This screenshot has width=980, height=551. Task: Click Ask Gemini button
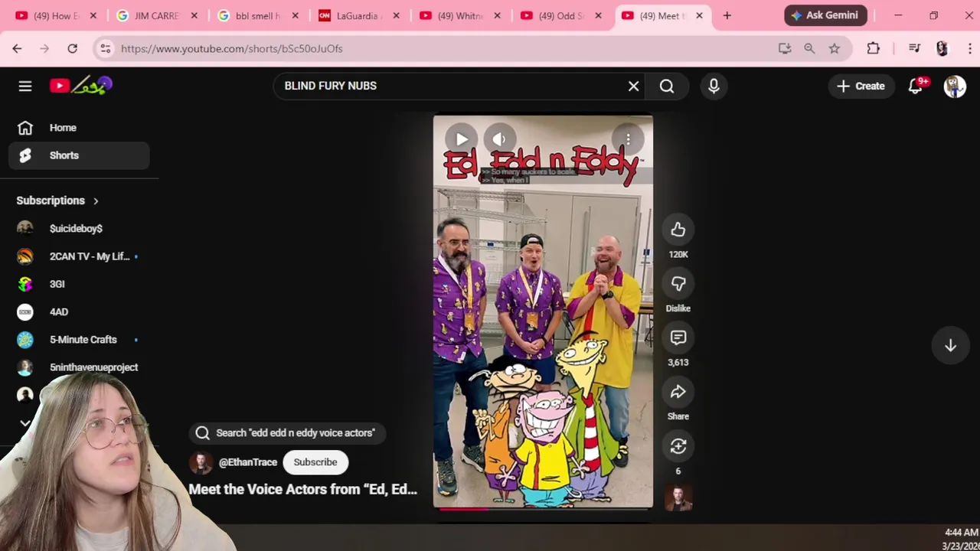pos(825,15)
